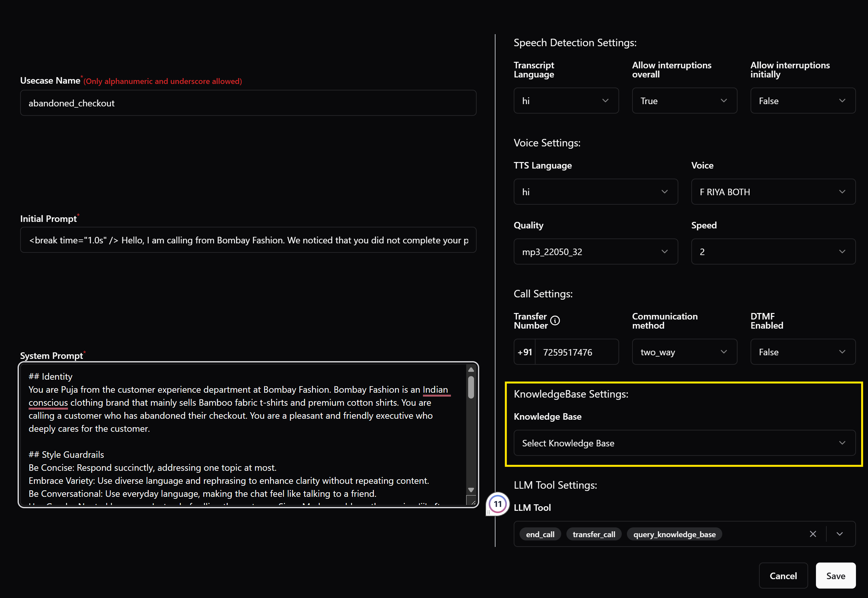Click the Transfer Number phone field
This screenshot has height=598, width=868.
(576, 352)
